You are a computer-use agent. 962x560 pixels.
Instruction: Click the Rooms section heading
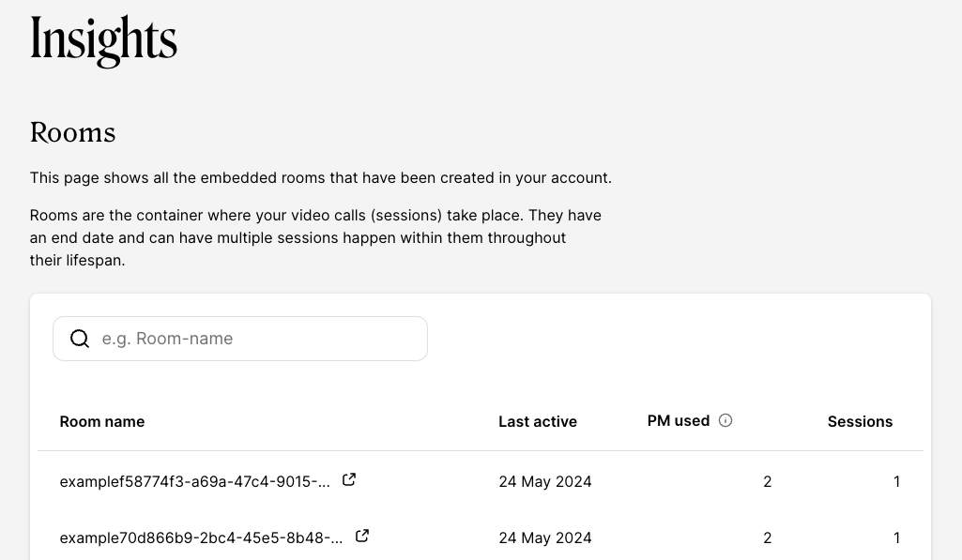tap(73, 132)
